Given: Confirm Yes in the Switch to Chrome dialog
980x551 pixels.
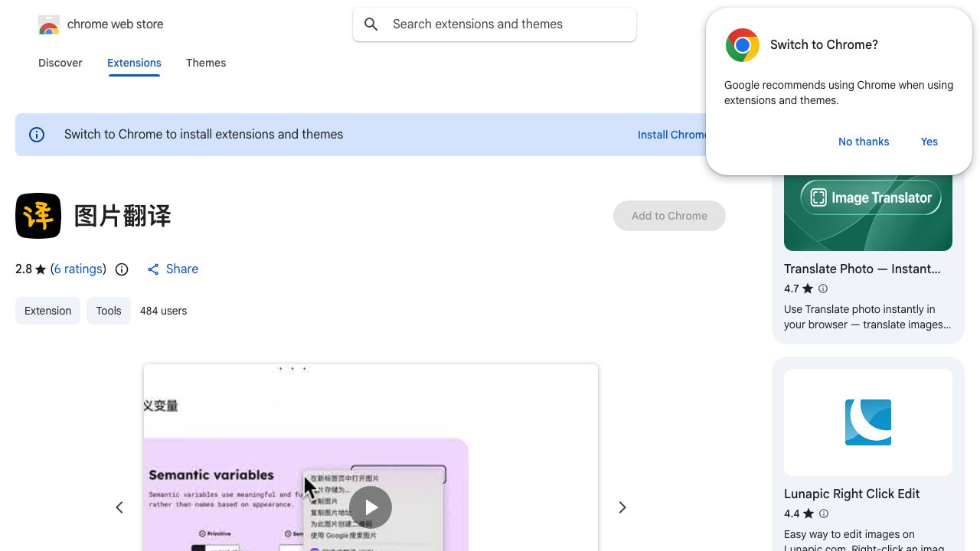Looking at the screenshot, I should (x=929, y=142).
